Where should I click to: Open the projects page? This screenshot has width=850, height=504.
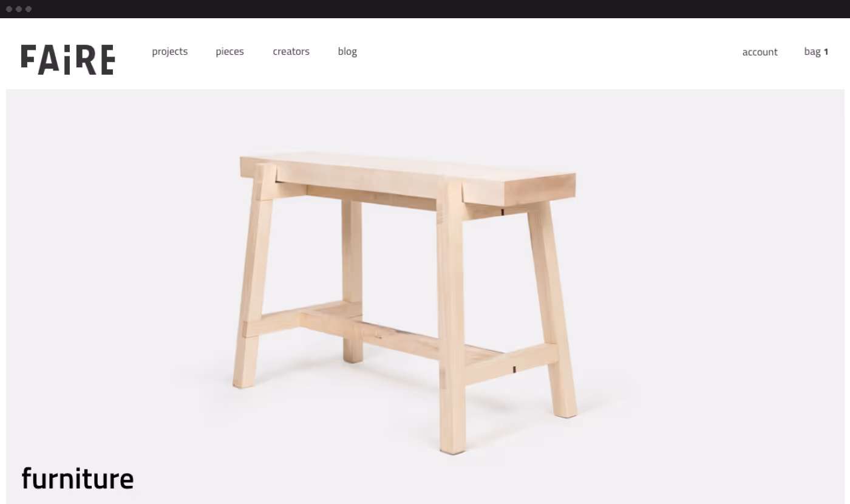(x=170, y=52)
